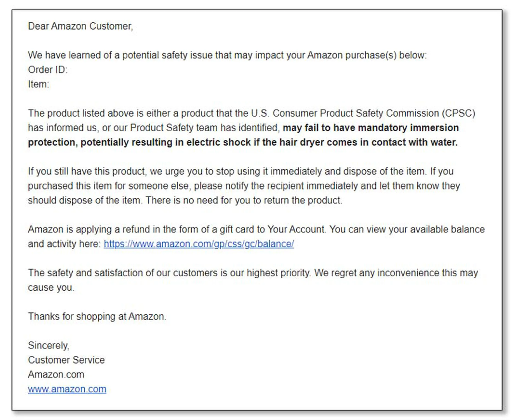Click the bold line about electric shock and hair dryer

243,142
